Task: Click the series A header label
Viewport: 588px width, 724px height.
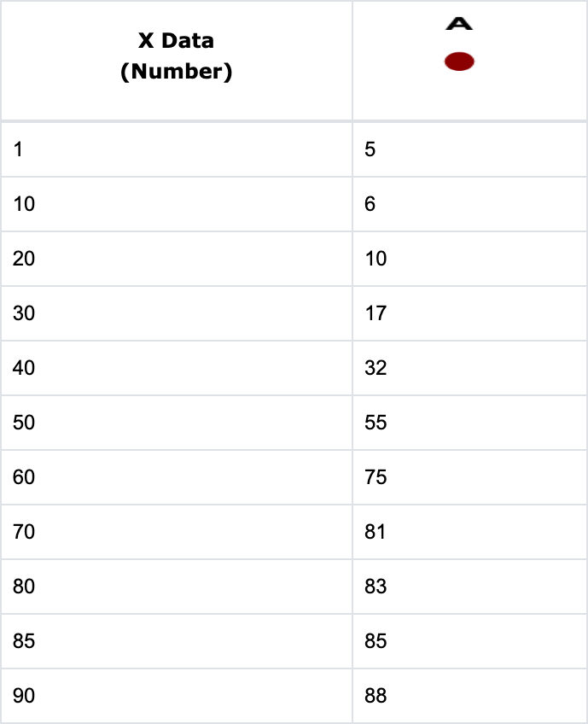Action: pos(459,25)
